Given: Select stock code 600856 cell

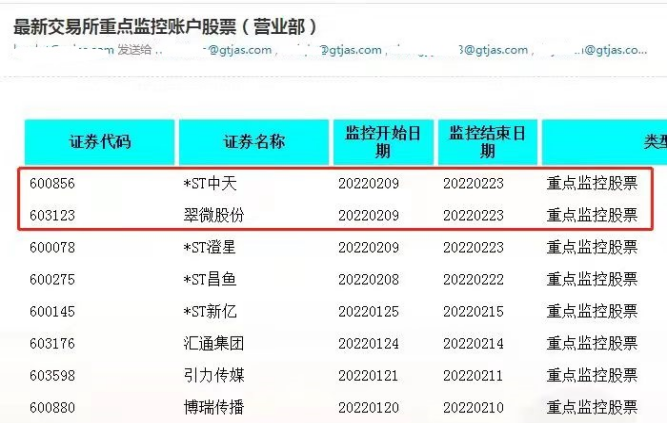Looking at the screenshot, I should pos(53,184).
